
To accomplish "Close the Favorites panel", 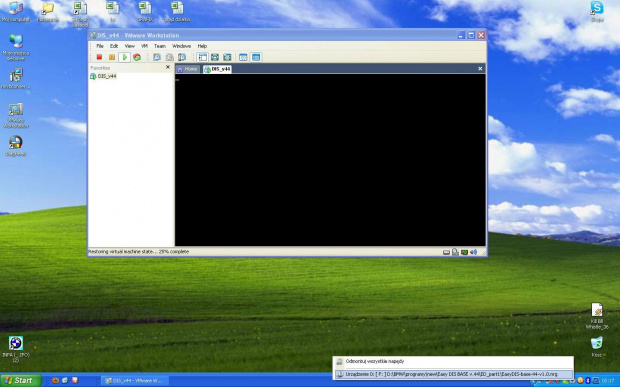I will coord(168,67).
